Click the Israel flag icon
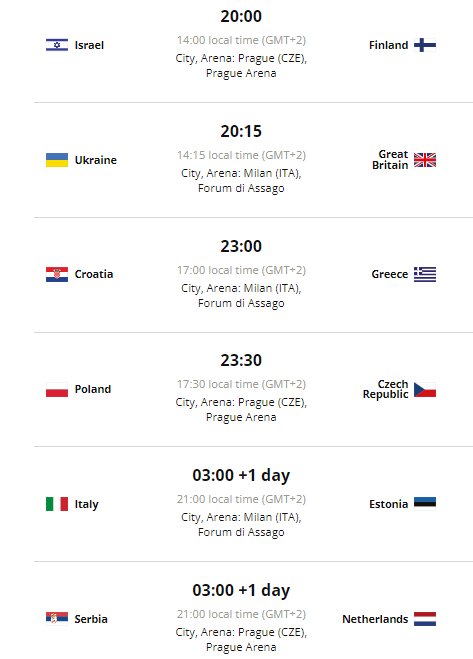 pos(57,45)
